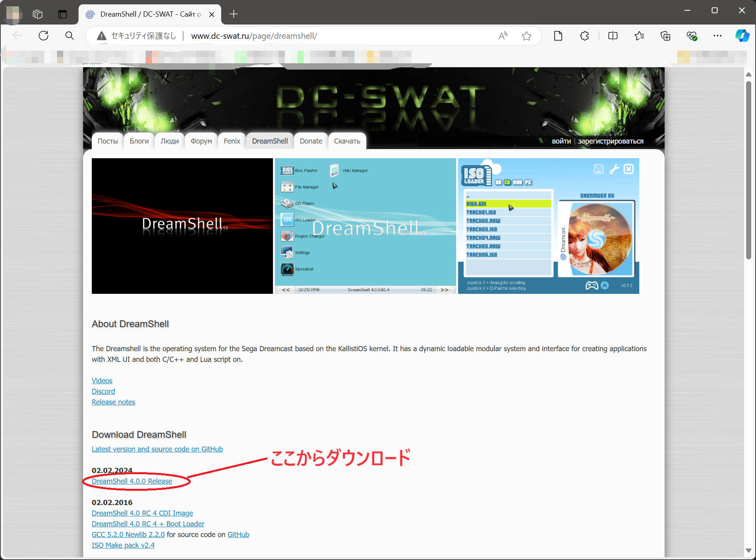Add page to favorites with star icon

point(527,36)
